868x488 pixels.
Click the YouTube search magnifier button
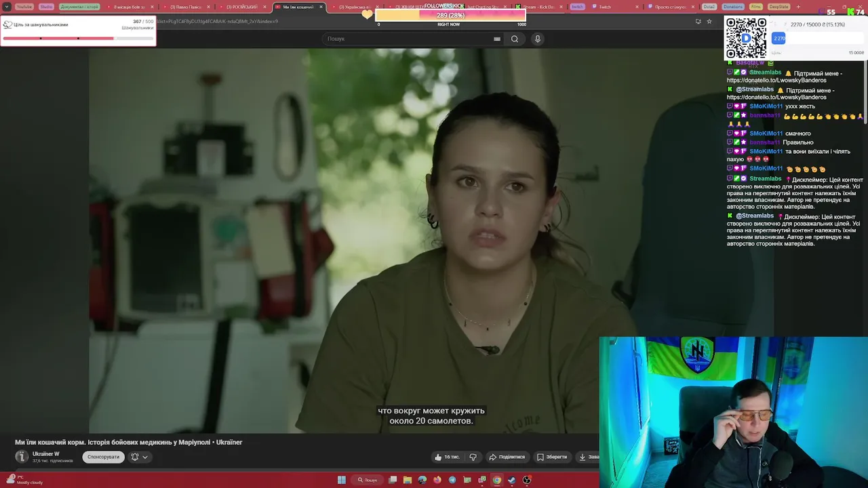tap(515, 39)
